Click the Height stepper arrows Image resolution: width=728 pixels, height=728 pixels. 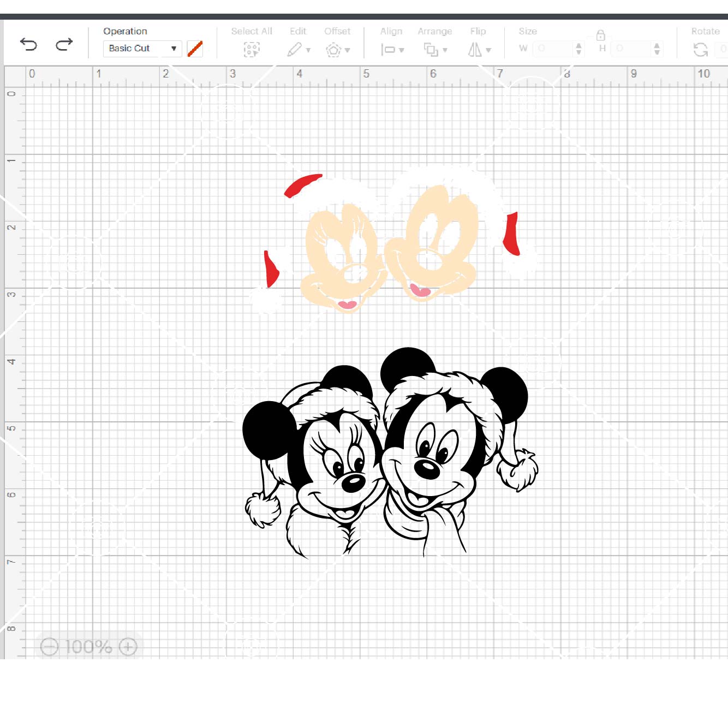pyautogui.click(x=657, y=49)
